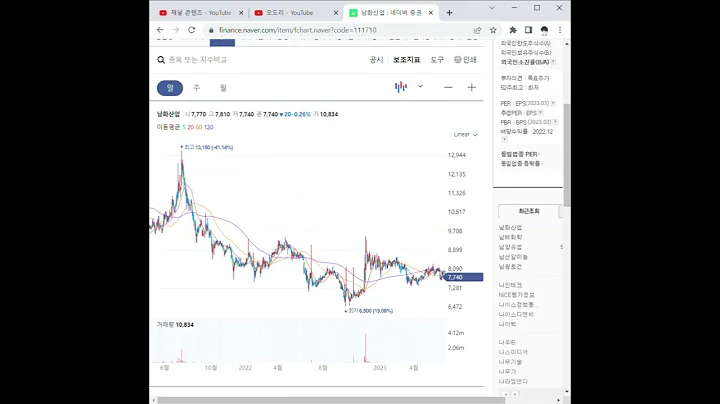This screenshot has height=404, width=720.
Task: Bookmark this page with the star icon
Action: pos(493,30)
